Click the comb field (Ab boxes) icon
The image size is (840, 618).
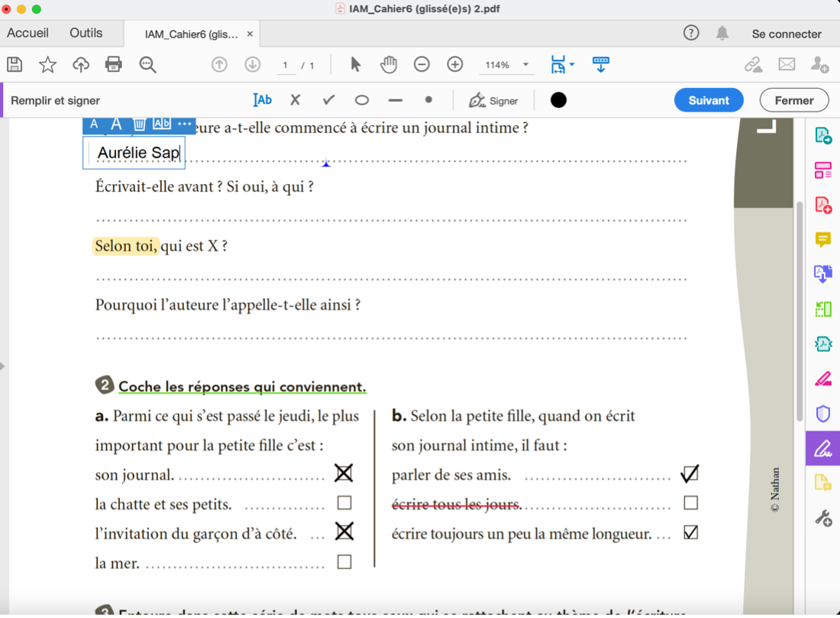pyautogui.click(x=162, y=124)
